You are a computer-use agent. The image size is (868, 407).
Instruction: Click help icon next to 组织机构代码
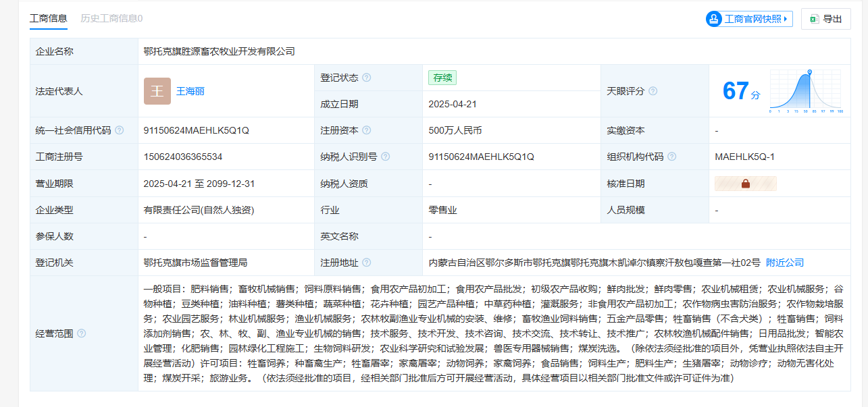click(x=672, y=157)
